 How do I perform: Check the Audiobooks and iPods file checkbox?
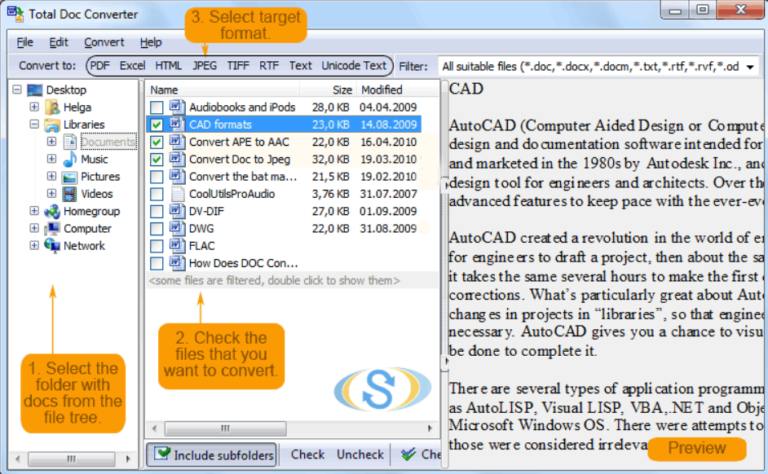click(x=157, y=107)
